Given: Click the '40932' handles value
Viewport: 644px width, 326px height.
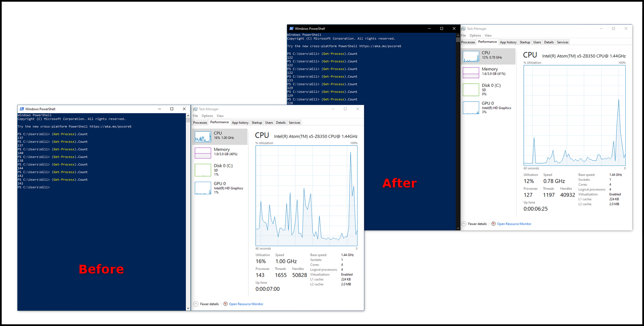Looking at the screenshot, I should [x=568, y=195].
